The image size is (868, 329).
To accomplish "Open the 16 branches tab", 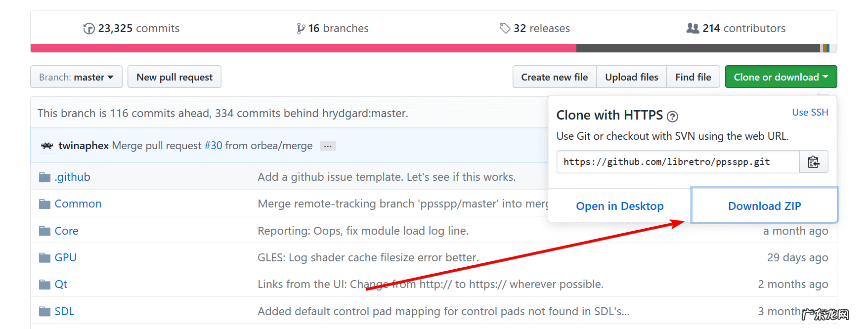I will click(333, 28).
